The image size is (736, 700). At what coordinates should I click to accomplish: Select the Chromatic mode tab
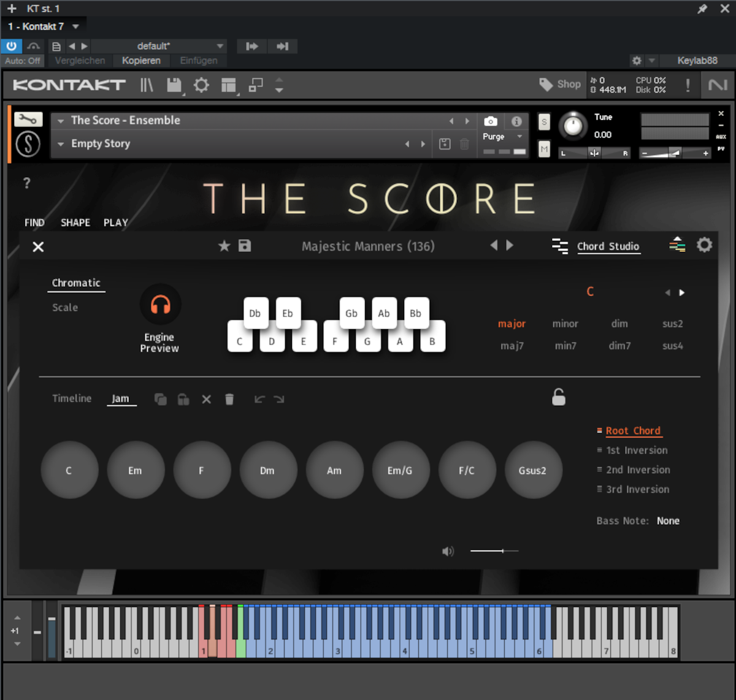76,283
